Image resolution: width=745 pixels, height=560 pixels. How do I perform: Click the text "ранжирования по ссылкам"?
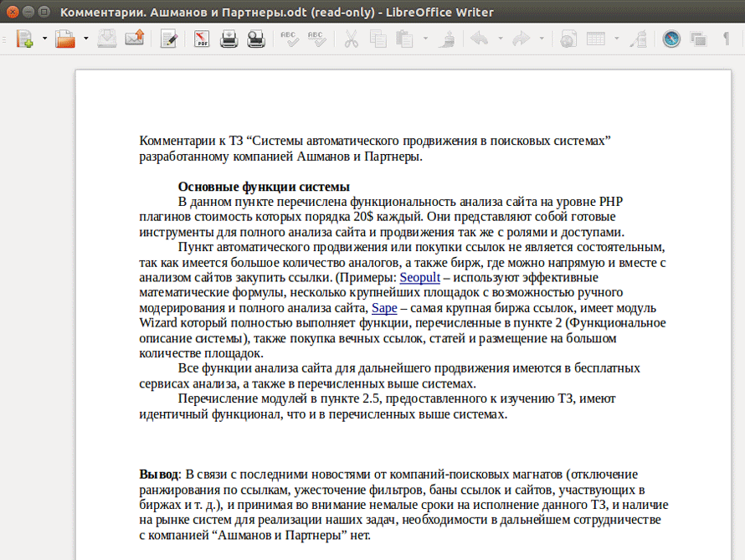[213, 490]
